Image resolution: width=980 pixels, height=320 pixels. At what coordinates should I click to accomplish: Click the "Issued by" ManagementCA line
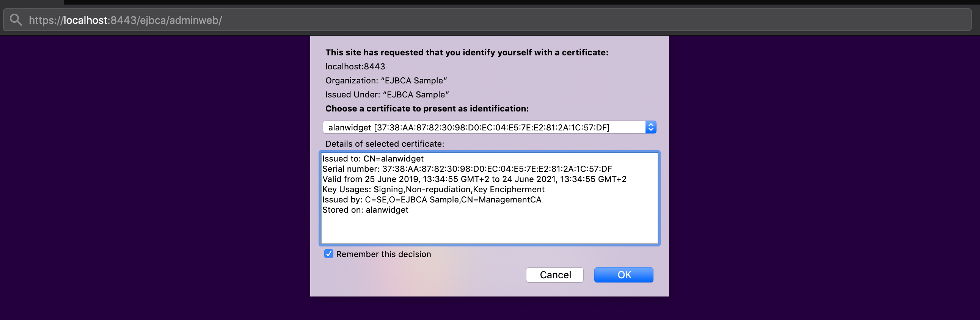[x=432, y=200]
